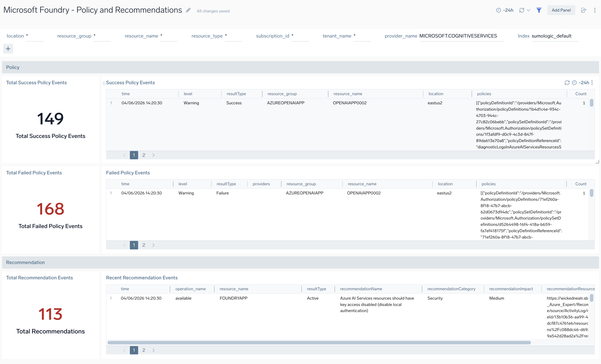Go to page 2 of Failed Policy Events

point(144,245)
